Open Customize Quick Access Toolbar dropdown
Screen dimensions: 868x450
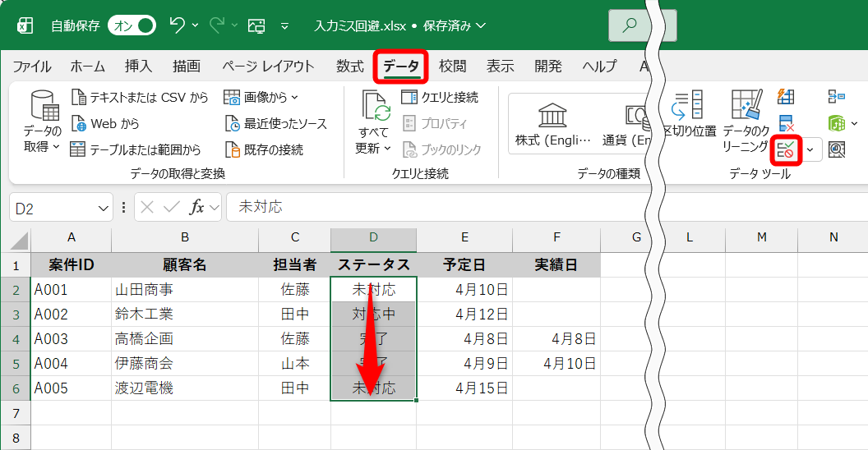tap(284, 26)
